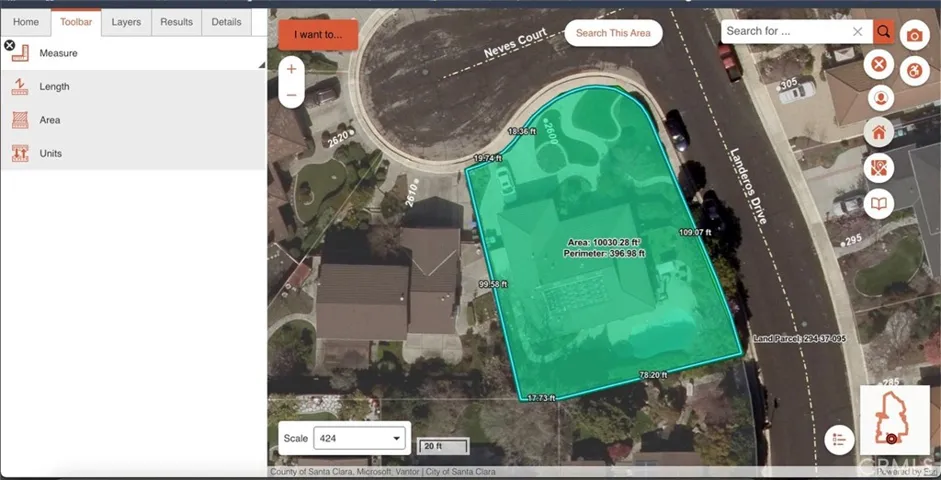This screenshot has height=480, width=941.
Task: Click the Measure ruler icon
Action: 20,53
